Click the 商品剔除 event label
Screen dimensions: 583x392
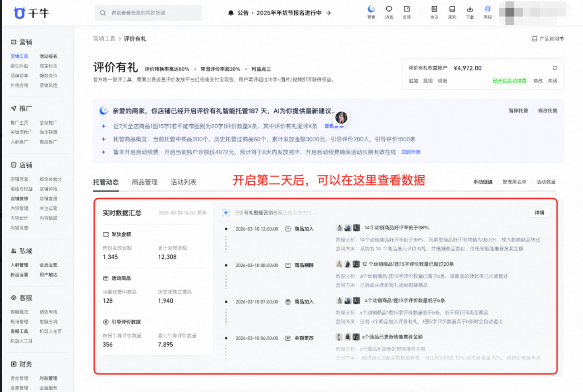coord(304,265)
